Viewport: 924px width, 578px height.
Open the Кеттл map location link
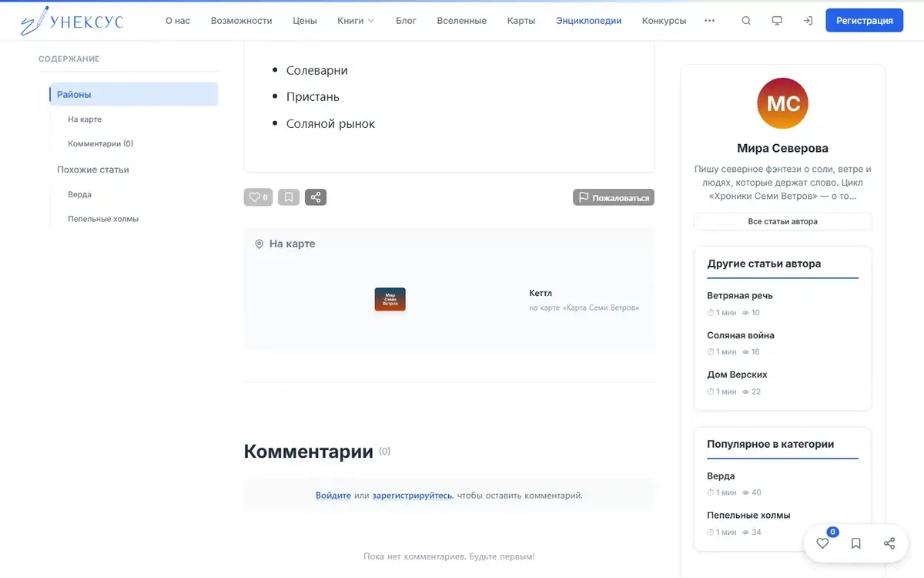pos(541,293)
